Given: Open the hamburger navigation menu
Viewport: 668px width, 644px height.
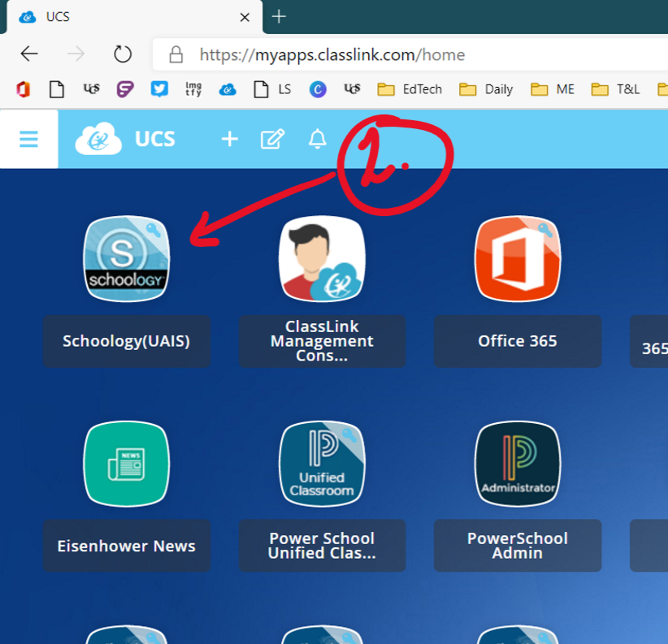Looking at the screenshot, I should point(28,139).
